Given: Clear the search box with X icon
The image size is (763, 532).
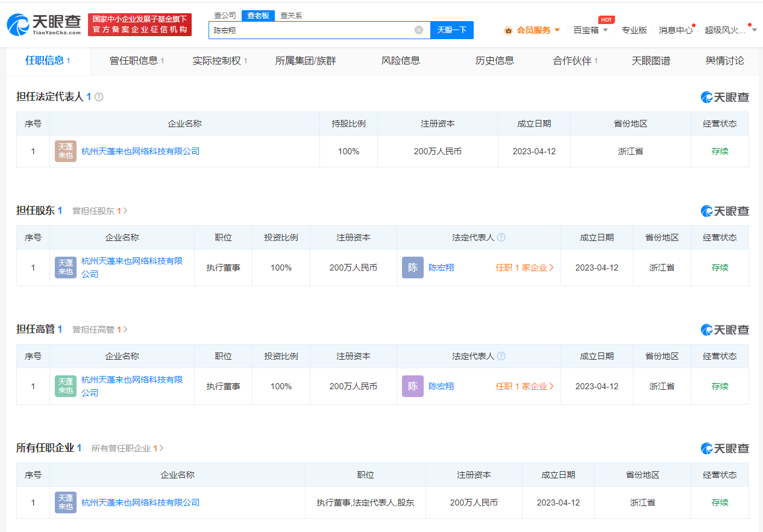Looking at the screenshot, I should click(x=419, y=30).
